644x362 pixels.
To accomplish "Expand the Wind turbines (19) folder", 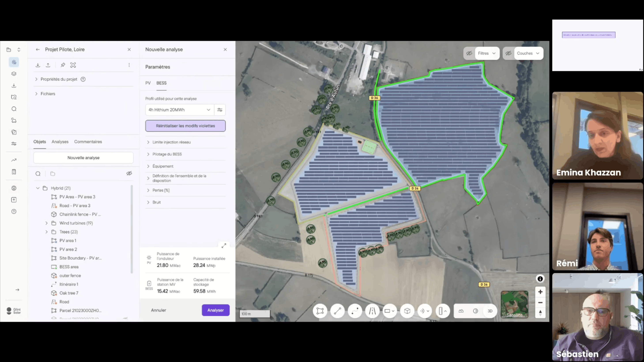I will (47, 223).
